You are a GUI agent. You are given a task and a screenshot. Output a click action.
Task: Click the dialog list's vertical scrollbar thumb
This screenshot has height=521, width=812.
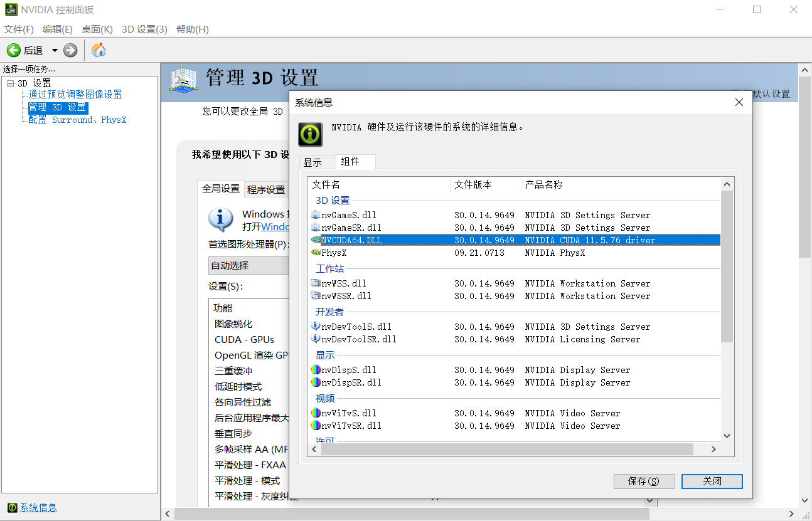click(727, 266)
